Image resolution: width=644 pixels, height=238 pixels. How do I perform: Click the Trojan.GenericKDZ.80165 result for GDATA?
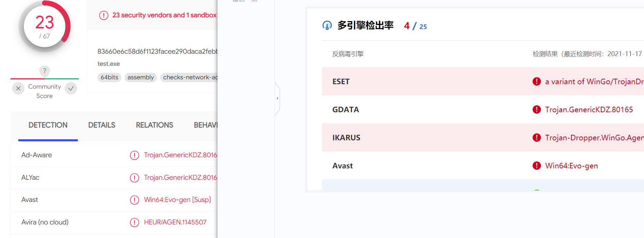click(589, 109)
